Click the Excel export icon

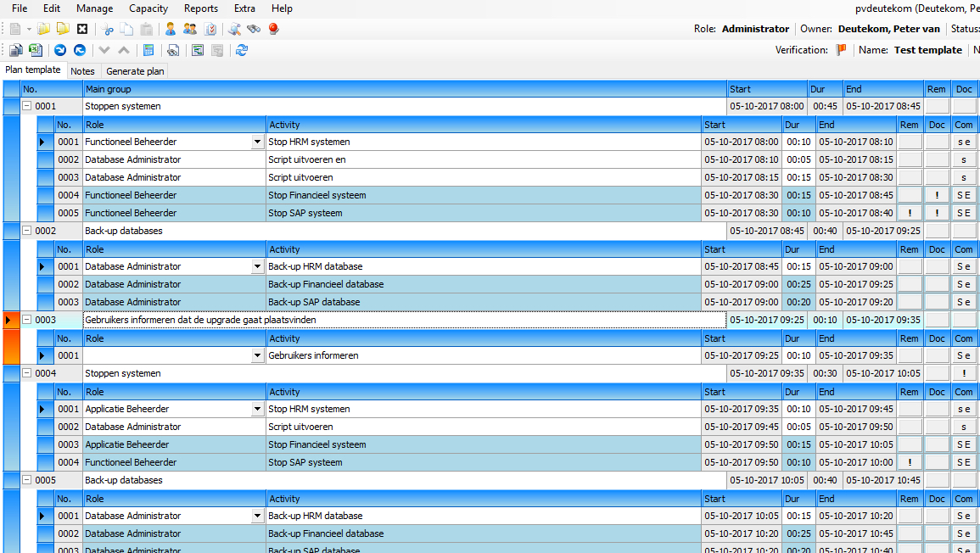coord(36,50)
